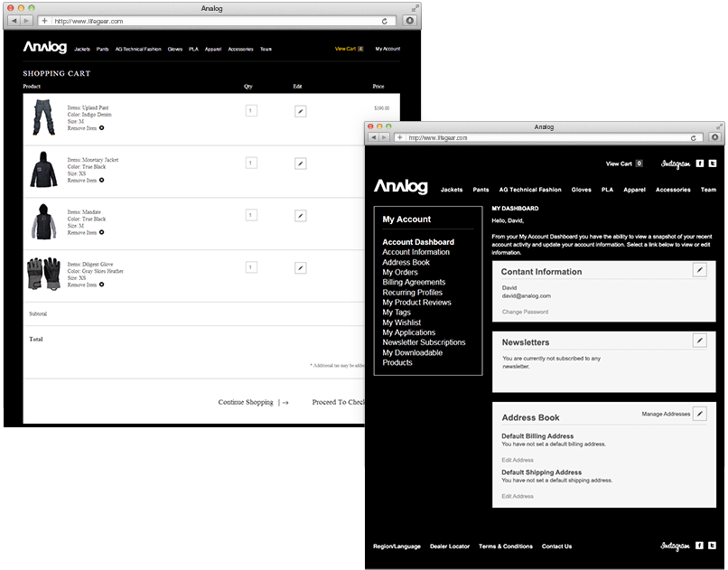Open the Analog logo in the shopping cart window
This screenshot has height=570, width=728.
click(x=45, y=47)
